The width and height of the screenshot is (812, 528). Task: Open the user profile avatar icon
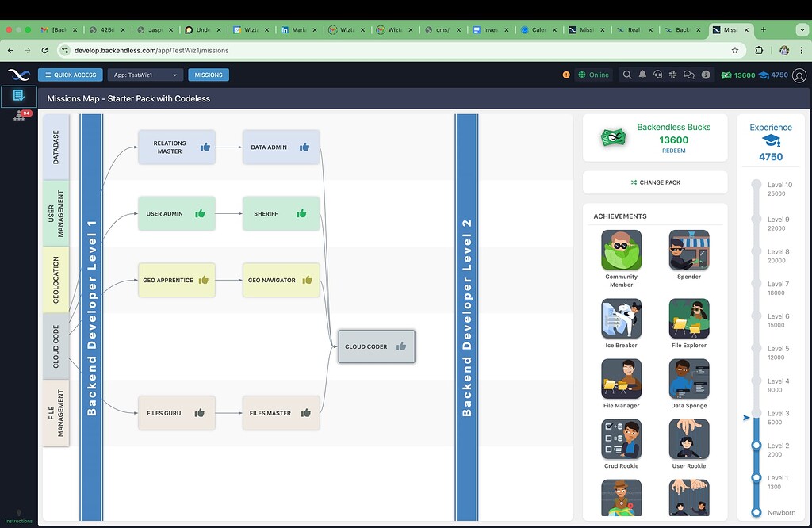click(x=799, y=75)
